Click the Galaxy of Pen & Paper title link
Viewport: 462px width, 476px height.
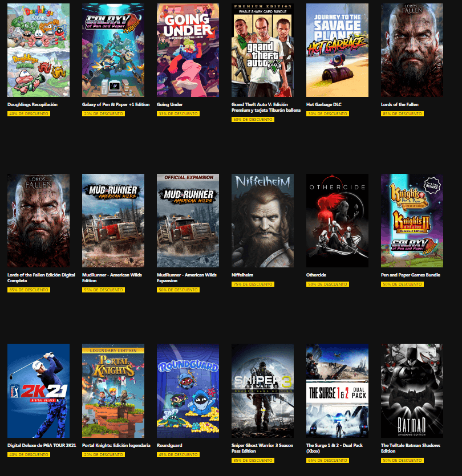click(x=116, y=104)
